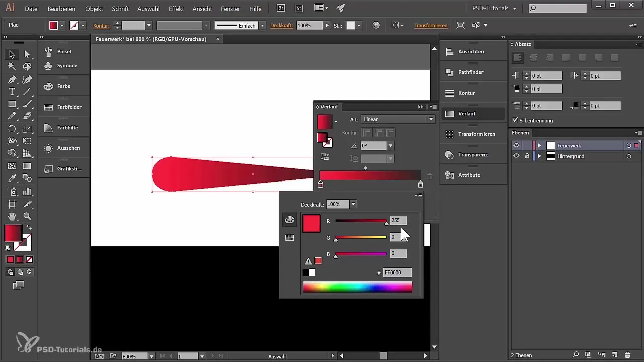
Task: Hide the Hintergrund layer
Action: [516, 156]
